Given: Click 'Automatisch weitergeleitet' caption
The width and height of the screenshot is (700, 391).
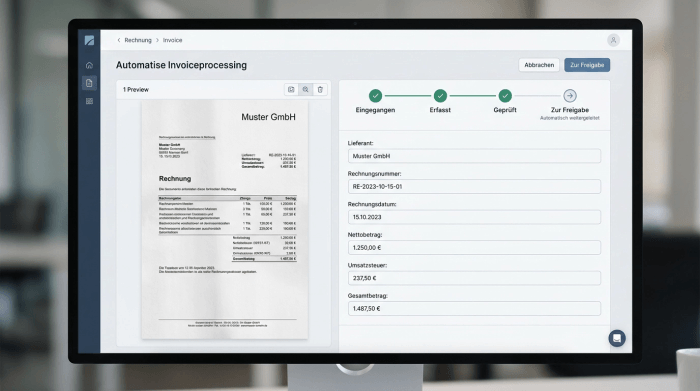Looking at the screenshot, I should 570,118.
